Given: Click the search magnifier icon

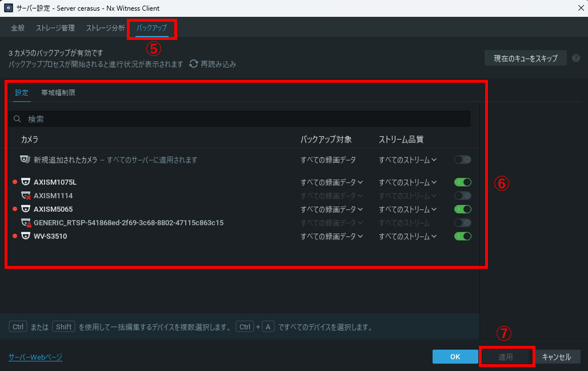Looking at the screenshot, I should (17, 119).
